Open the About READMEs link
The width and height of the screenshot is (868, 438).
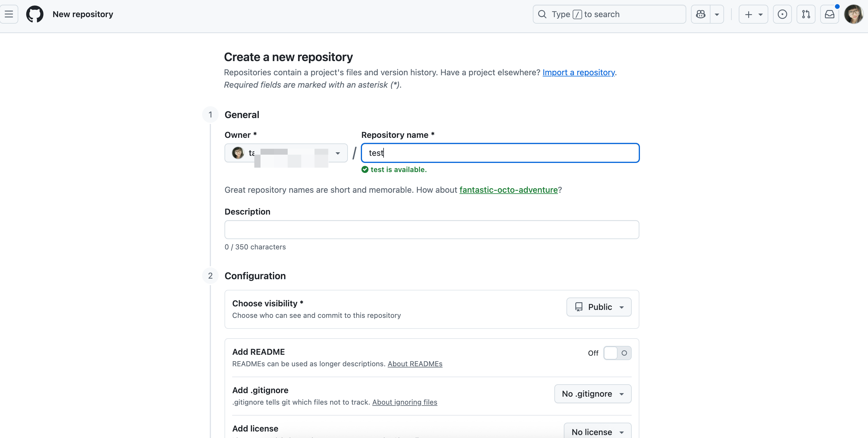(x=415, y=364)
